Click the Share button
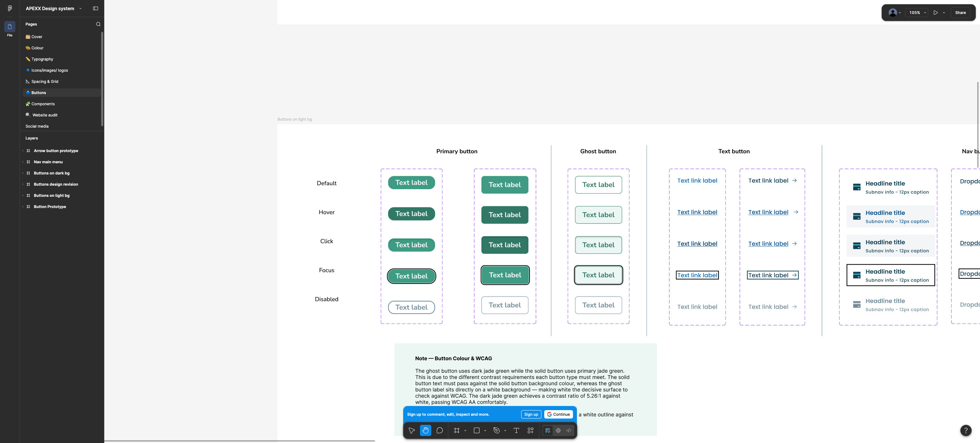Viewport: 980px width, 443px height. click(960, 13)
